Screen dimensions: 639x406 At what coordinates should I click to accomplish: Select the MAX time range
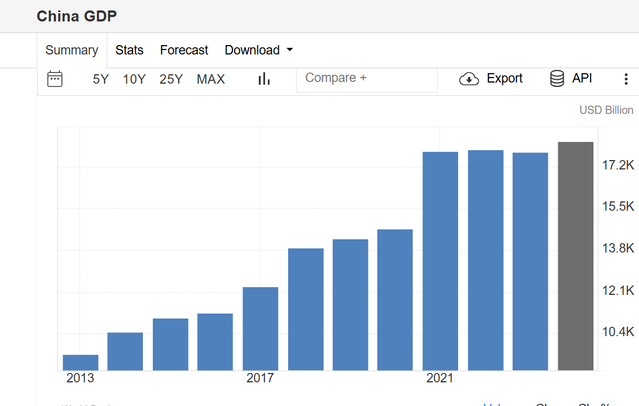click(x=211, y=79)
